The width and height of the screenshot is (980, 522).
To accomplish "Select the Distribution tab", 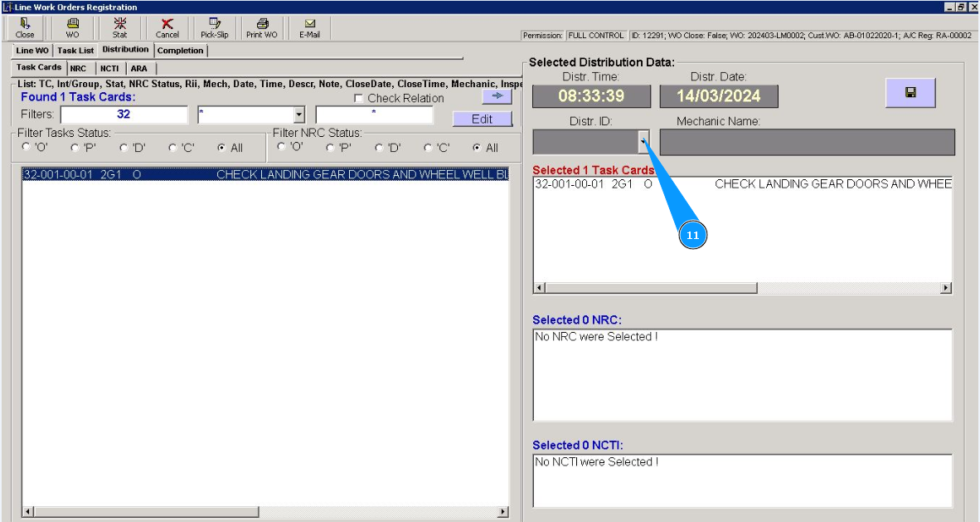I will [126, 50].
